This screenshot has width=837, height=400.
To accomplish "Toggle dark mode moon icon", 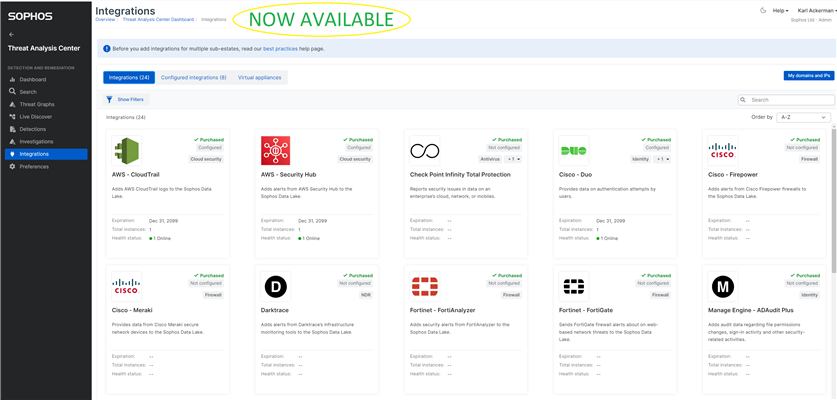I will 763,10.
